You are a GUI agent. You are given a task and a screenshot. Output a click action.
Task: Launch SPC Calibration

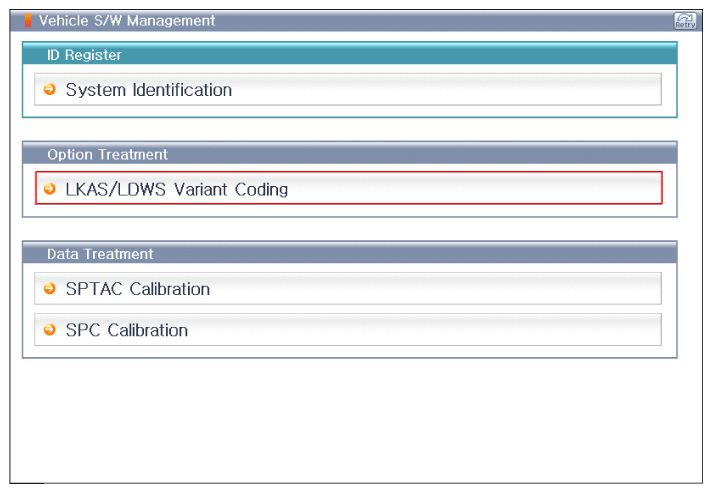pyautogui.click(x=126, y=330)
